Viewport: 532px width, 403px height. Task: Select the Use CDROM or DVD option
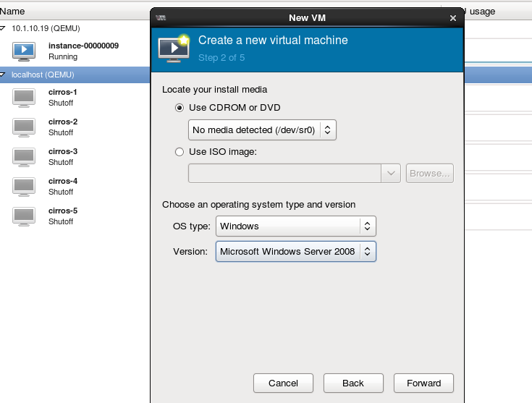[x=180, y=108]
